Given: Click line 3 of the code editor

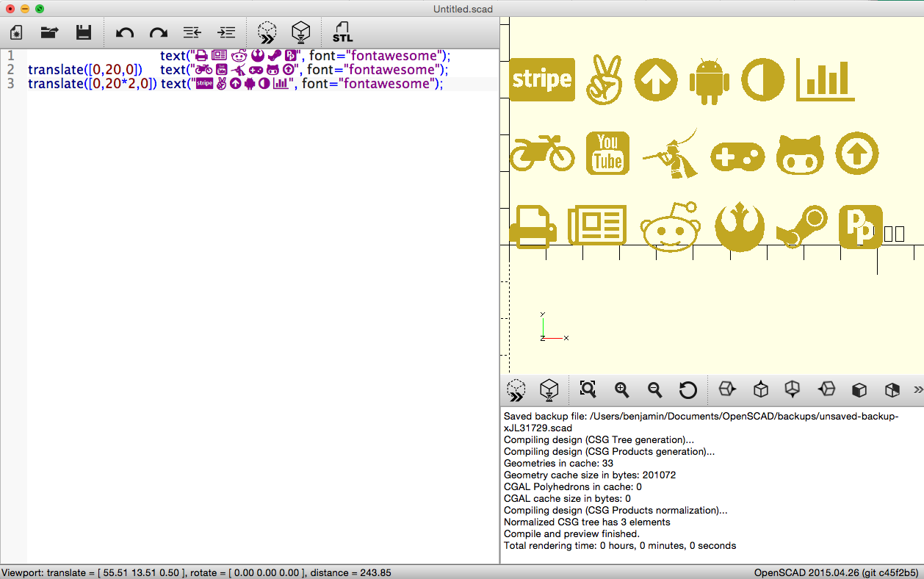Looking at the screenshot, I should pyautogui.click(x=294, y=84).
